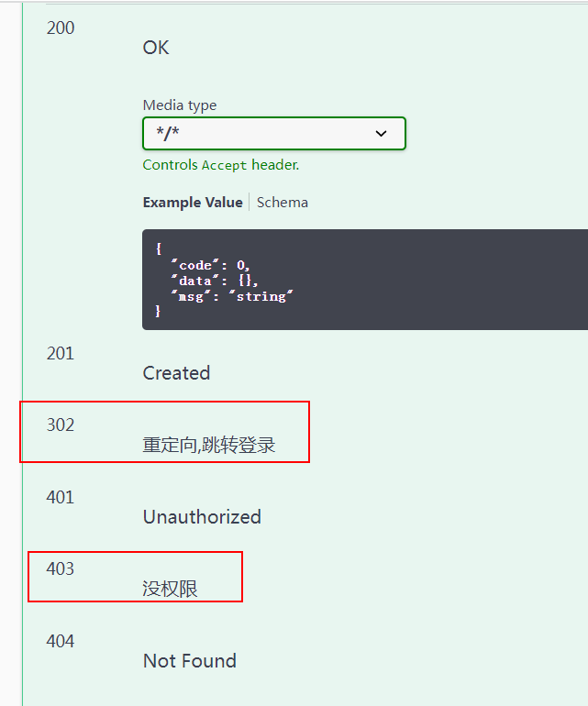This screenshot has height=706, width=588.
Task: Click the 200 response code
Action: pyautogui.click(x=61, y=28)
